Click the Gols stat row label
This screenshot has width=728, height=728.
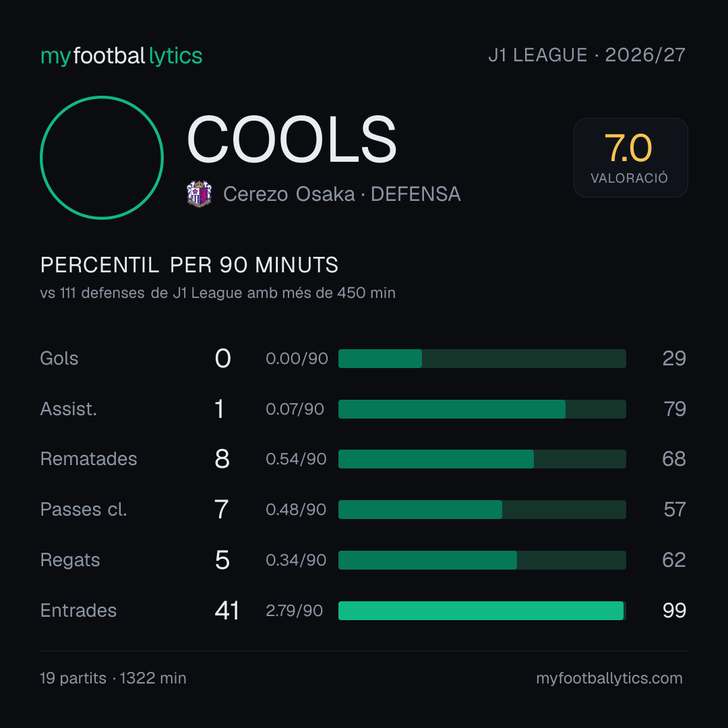pyautogui.click(x=59, y=359)
